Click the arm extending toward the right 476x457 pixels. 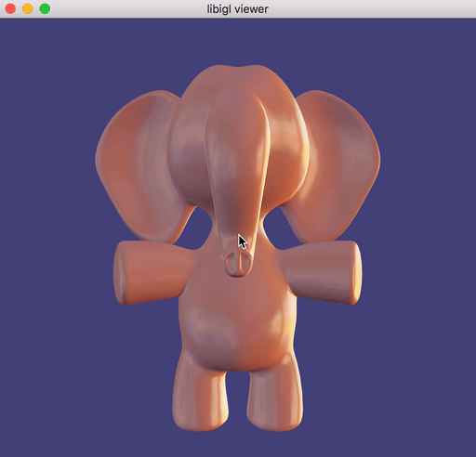tap(323, 272)
